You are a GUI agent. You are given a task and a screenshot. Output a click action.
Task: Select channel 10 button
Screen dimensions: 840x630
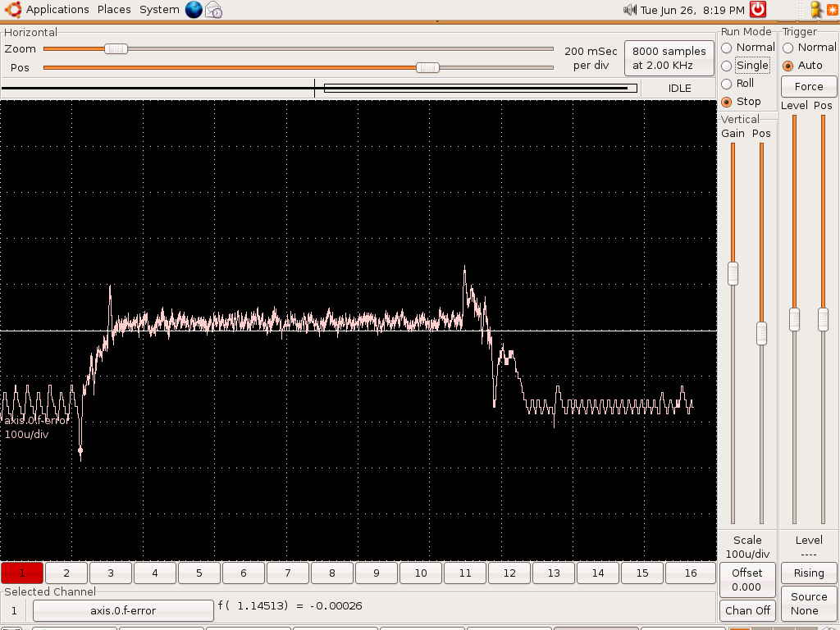coord(421,573)
